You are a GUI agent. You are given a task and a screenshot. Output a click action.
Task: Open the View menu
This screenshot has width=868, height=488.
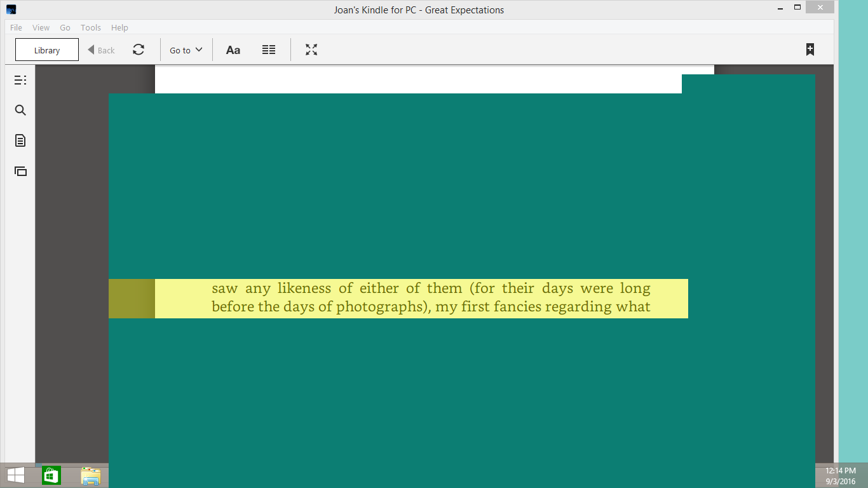(41, 27)
